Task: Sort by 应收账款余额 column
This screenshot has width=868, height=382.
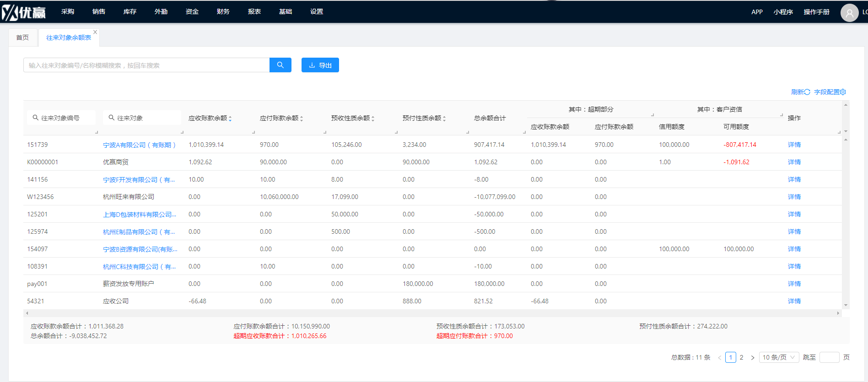Action: point(230,118)
